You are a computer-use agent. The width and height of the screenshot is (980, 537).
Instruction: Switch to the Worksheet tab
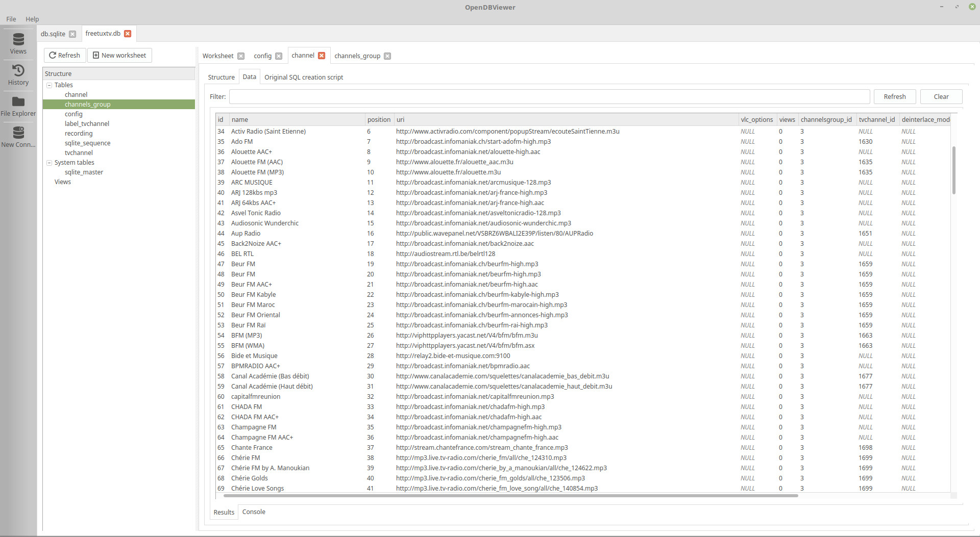tap(218, 56)
